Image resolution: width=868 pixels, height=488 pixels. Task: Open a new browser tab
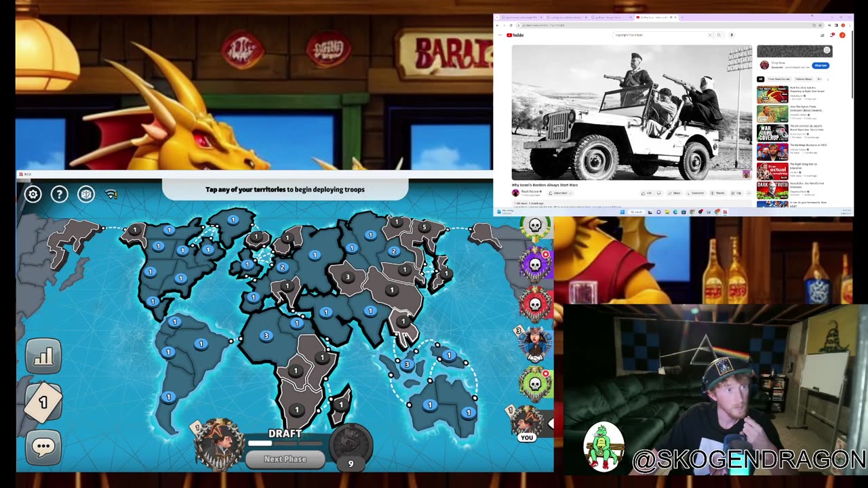coord(682,18)
